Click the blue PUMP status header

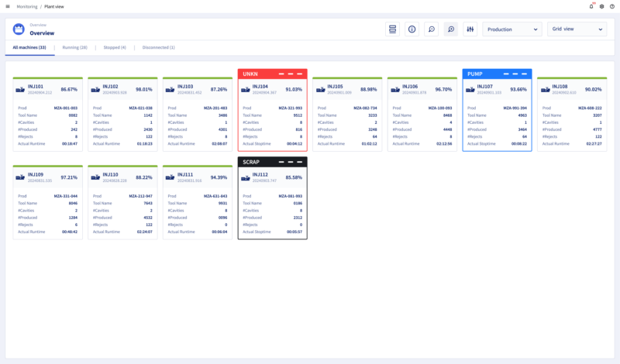pyautogui.click(x=497, y=74)
